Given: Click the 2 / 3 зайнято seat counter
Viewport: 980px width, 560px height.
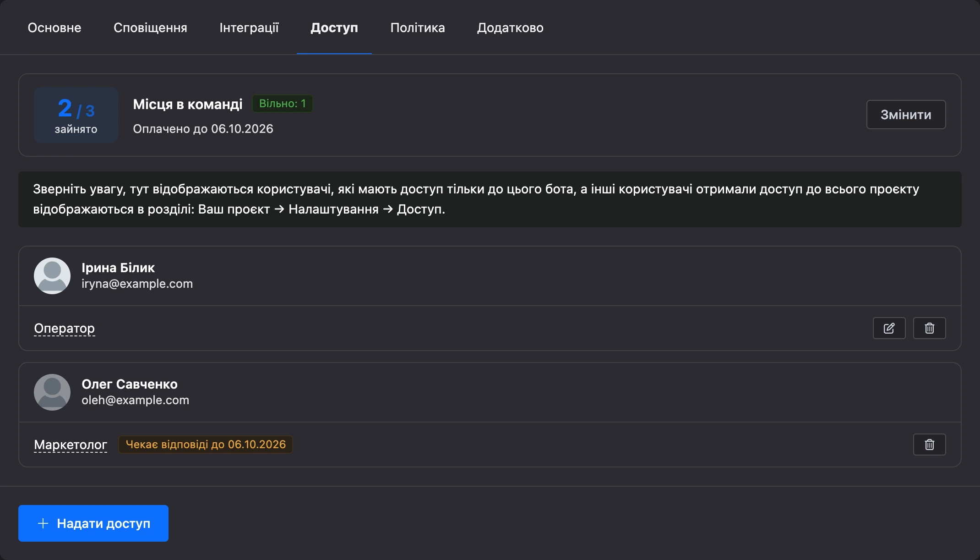Looking at the screenshot, I should coord(76,115).
